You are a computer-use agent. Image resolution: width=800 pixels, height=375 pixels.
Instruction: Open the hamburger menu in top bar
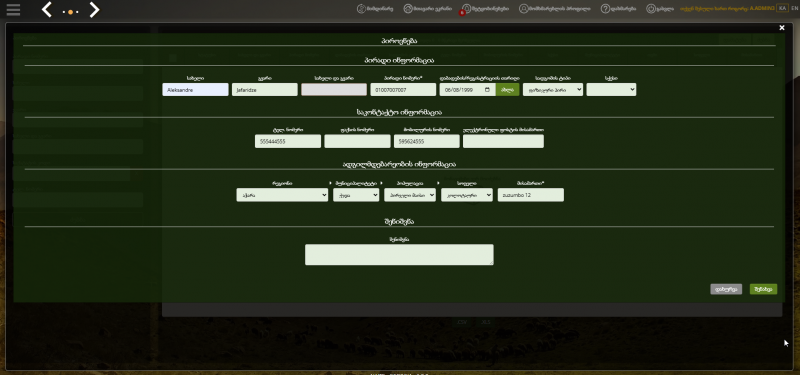[x=13, y=10]
